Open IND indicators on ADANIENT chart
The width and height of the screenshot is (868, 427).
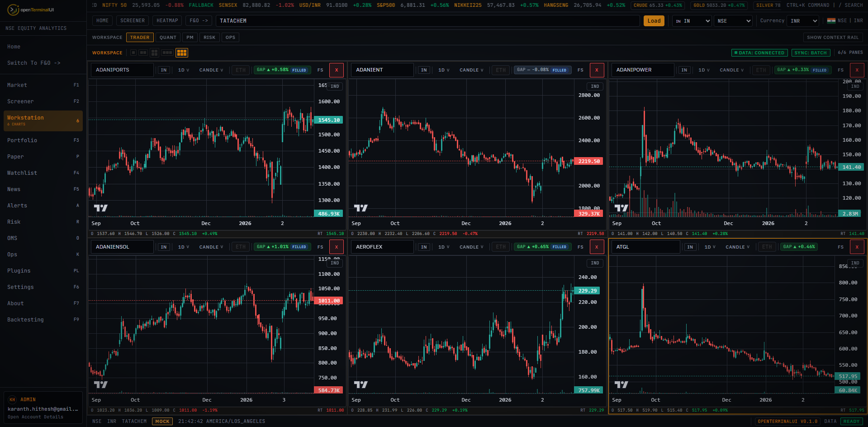click(595, 86)
